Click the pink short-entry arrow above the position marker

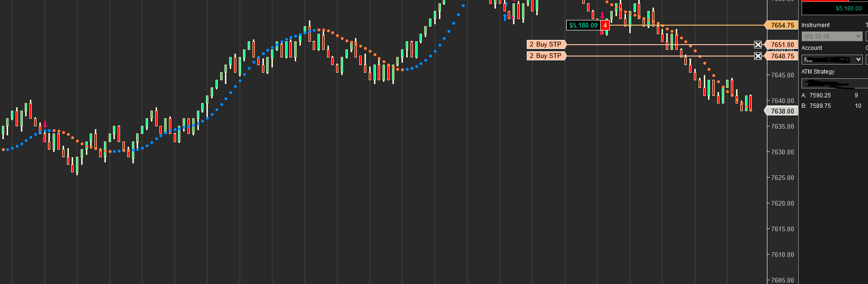pyautogui.click(x=602, y=16)
